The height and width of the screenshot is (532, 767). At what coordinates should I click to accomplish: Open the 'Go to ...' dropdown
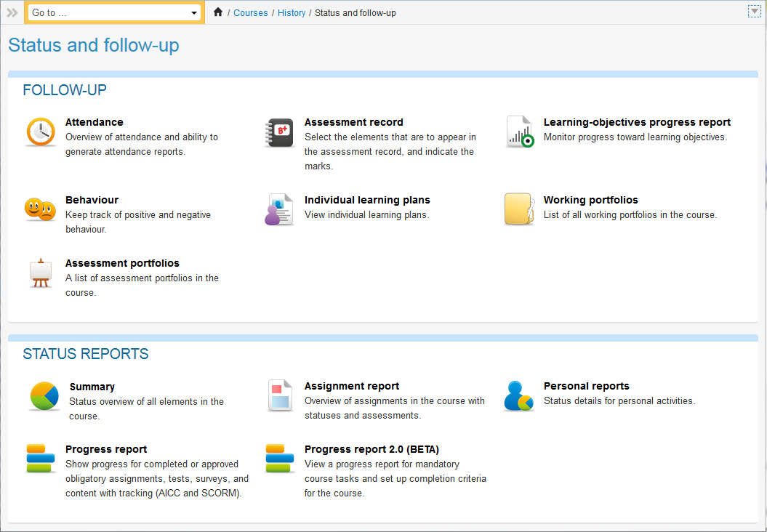click(115, 12)
